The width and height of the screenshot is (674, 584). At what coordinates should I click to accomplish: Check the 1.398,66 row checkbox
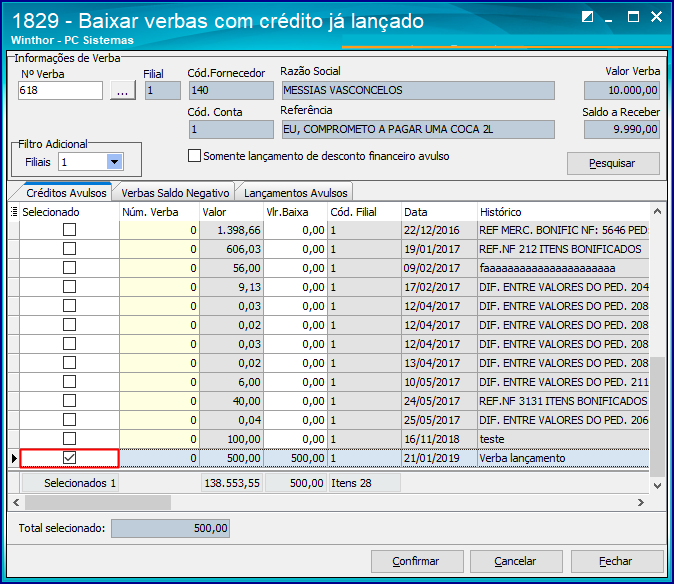(x=69, y=230)
